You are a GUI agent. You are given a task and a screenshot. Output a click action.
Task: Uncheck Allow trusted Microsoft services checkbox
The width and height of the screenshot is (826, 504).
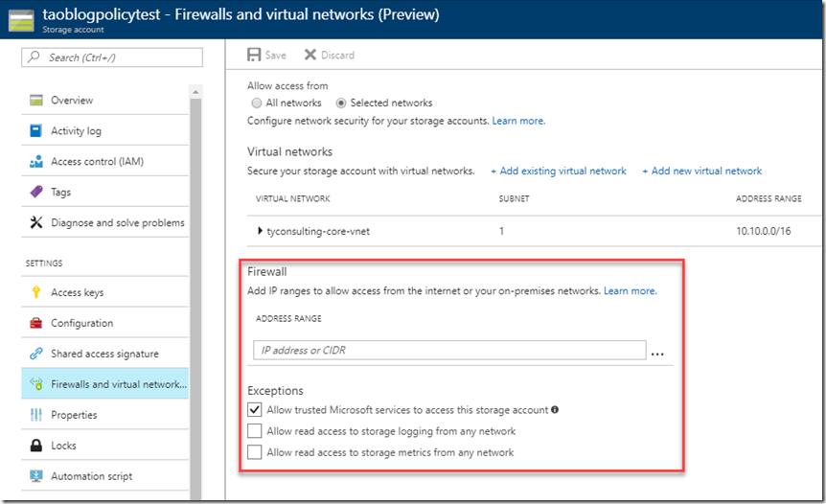255,409
